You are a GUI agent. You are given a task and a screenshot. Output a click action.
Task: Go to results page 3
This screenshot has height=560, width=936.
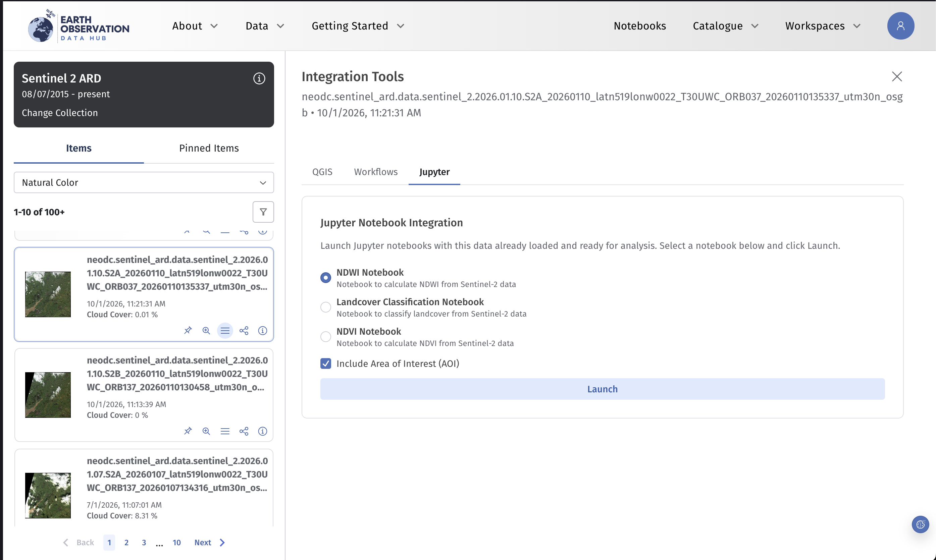pos(144,543)
